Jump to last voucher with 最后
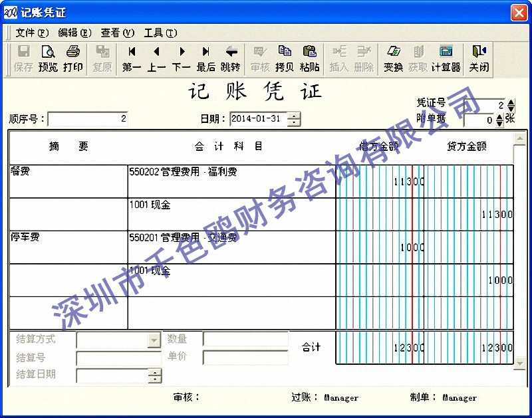Image resolution: width=532 pixels, height=418 pixels. point(206,58)
